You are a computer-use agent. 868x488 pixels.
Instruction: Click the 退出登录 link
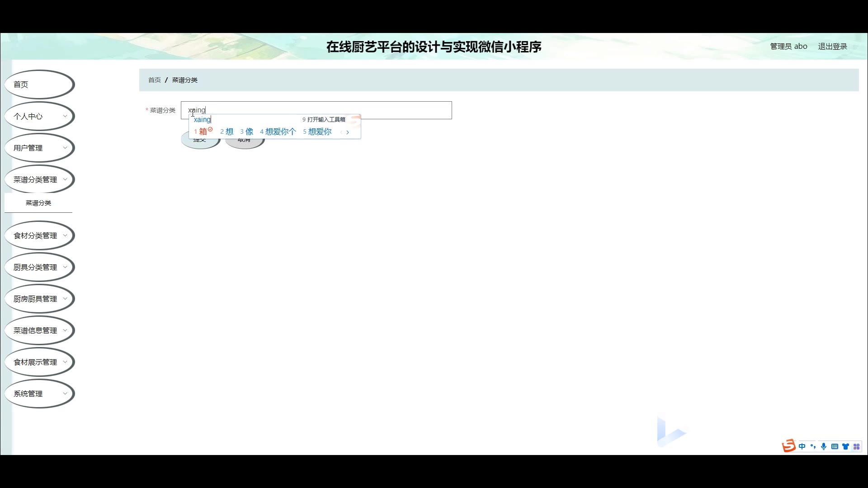point(832,46)
